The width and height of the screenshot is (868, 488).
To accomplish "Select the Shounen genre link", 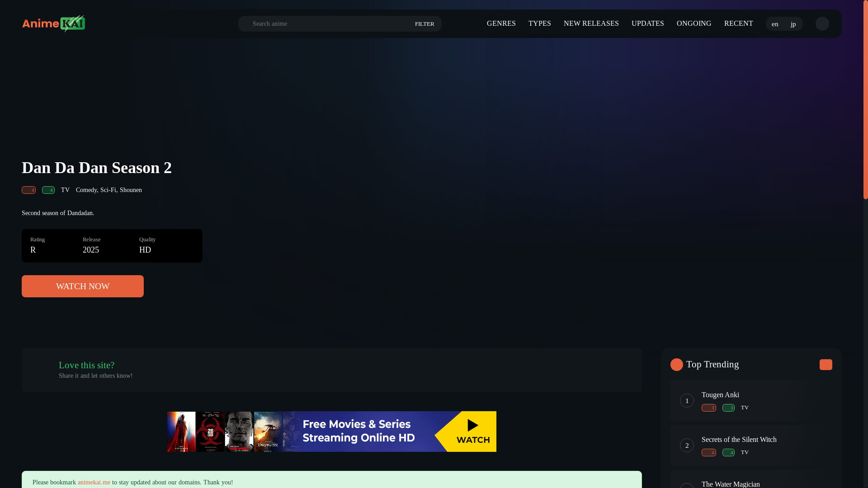I will (131, 190).
